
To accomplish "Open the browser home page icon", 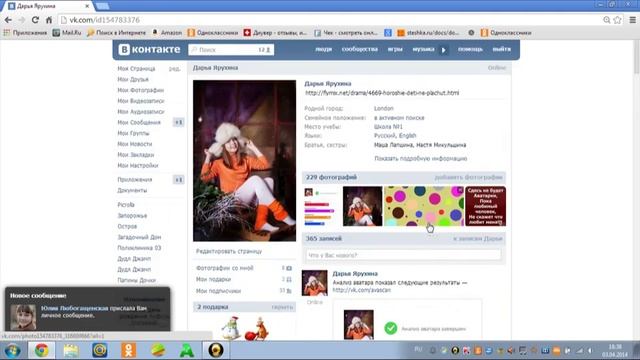I will [49, 20].
